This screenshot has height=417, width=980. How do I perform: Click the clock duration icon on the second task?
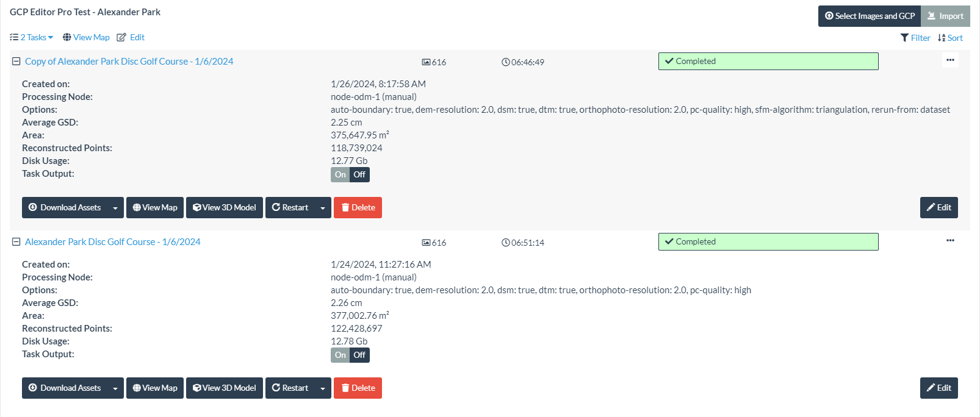point(505,242)
